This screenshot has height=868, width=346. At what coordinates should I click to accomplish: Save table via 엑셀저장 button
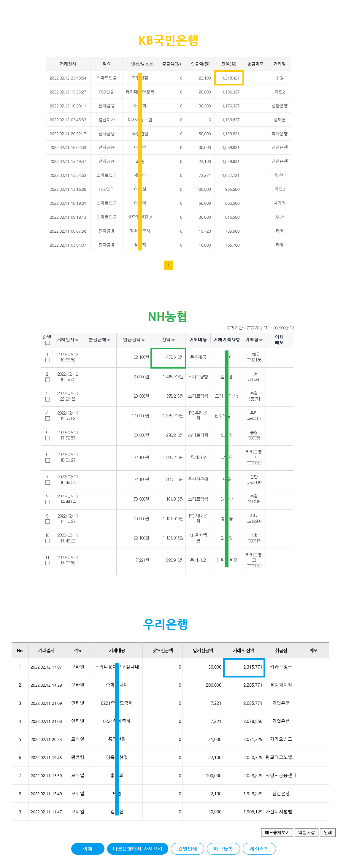(306, 832)
